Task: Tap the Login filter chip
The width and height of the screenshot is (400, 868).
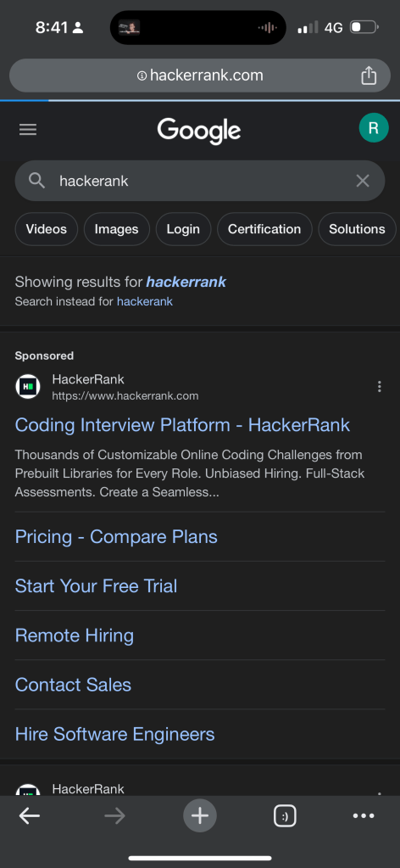Action: (183, 229)
